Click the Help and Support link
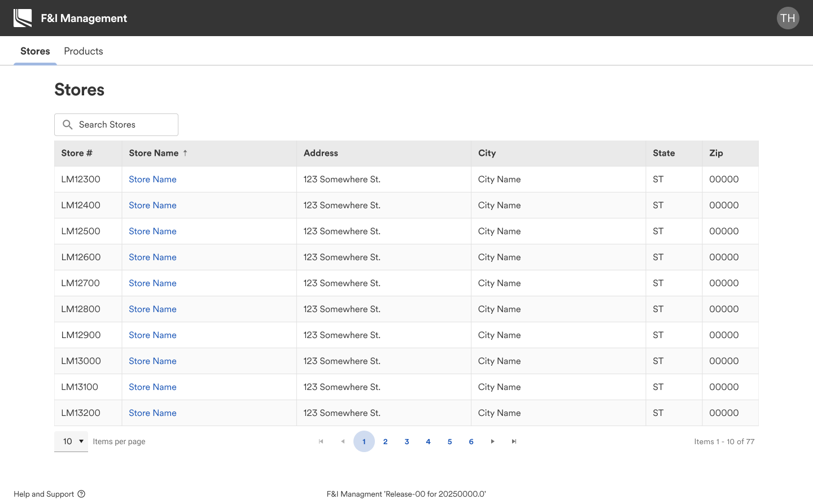 click(44, 494)
